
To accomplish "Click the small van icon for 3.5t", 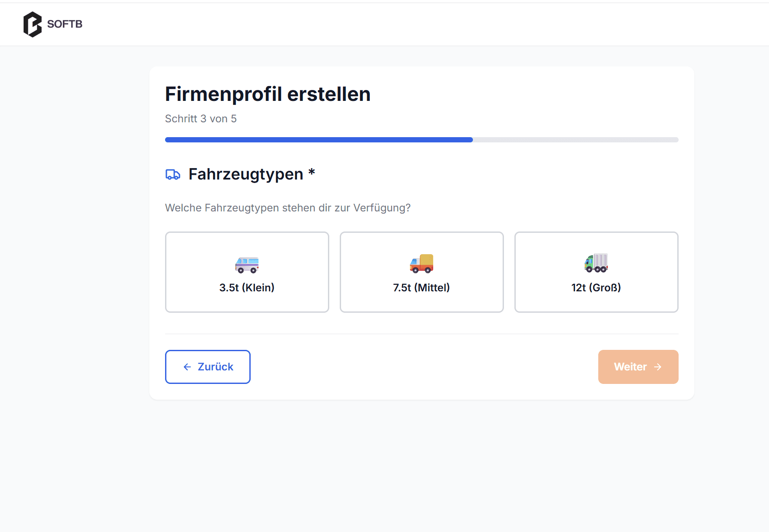I will pos(247,265).
